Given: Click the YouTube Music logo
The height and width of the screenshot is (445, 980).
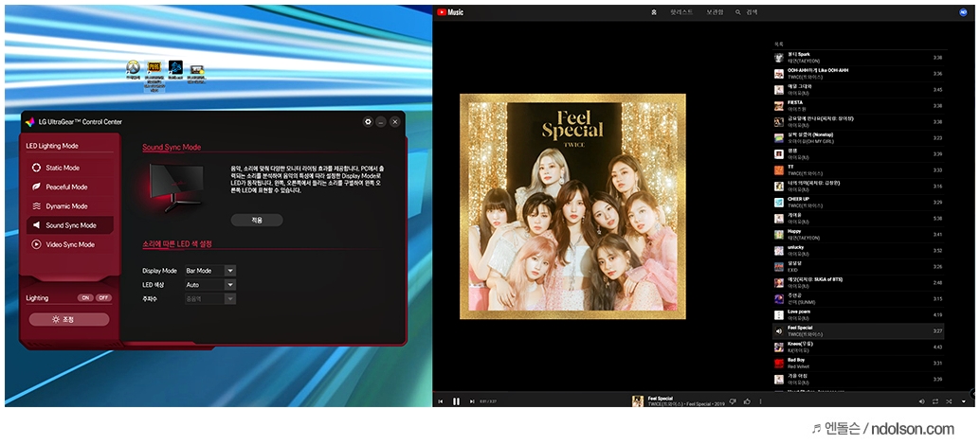Looking at the screenshot, I should [x=450, y=12].
